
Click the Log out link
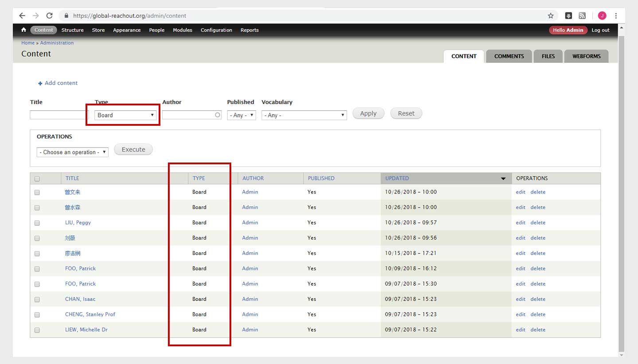click(x=600, y=30)
